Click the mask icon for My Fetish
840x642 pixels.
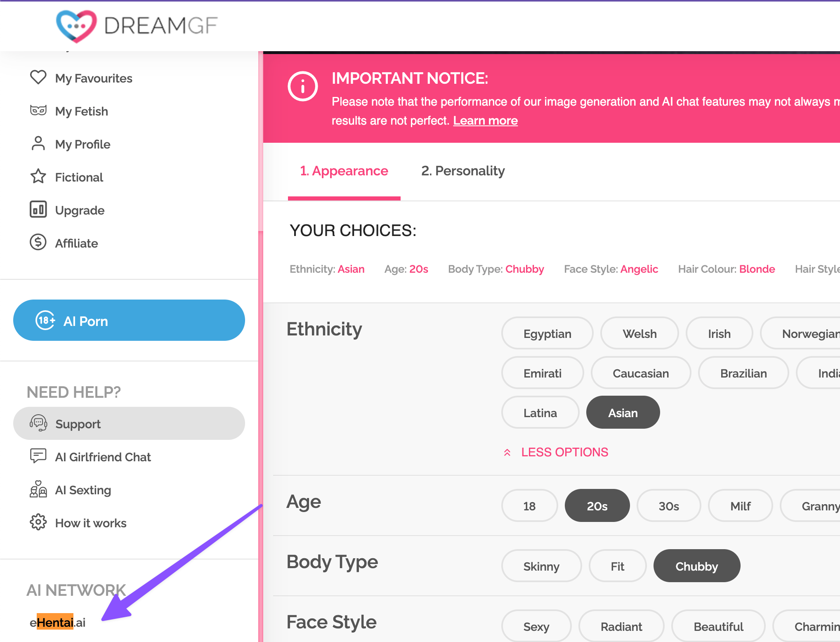click(38, 111)
